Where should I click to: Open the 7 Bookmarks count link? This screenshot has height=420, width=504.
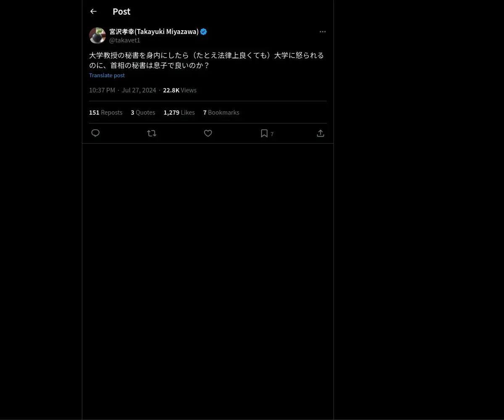coord(221,112)
